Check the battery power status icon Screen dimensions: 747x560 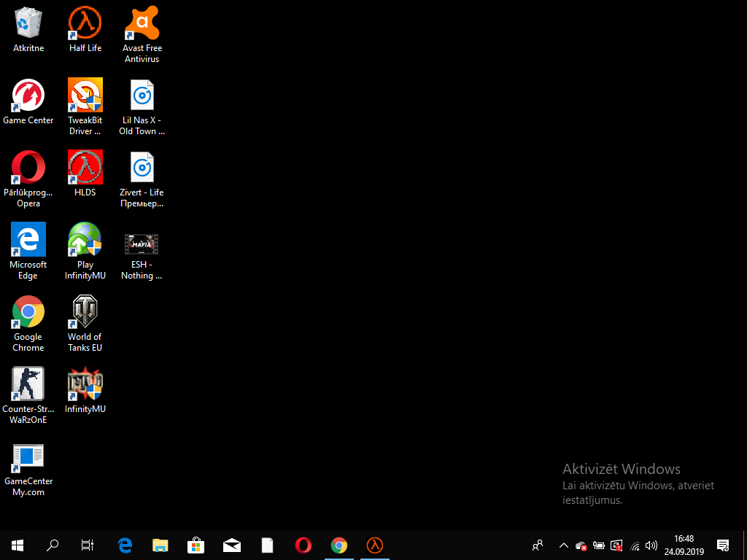pos(599,545)
